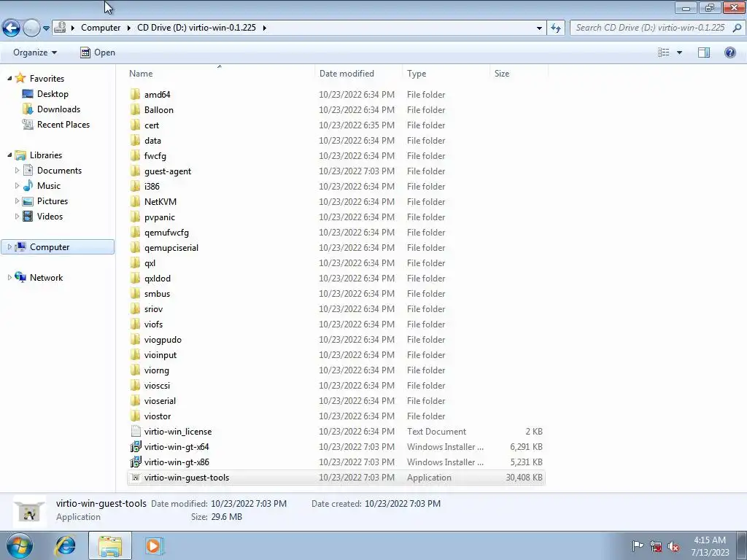747x560 pixels.
Task: Select virtio-win-gt-x64 installer icon
Action: pyautogui.click(x=136, y=447)
